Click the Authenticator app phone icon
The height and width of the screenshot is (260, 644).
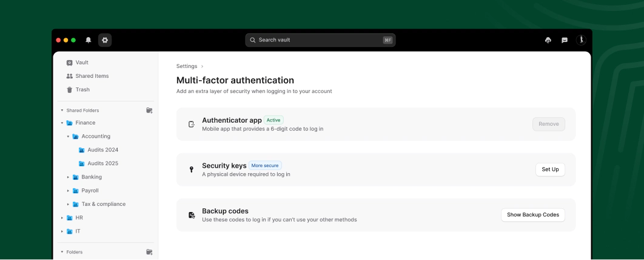point(192,125)
